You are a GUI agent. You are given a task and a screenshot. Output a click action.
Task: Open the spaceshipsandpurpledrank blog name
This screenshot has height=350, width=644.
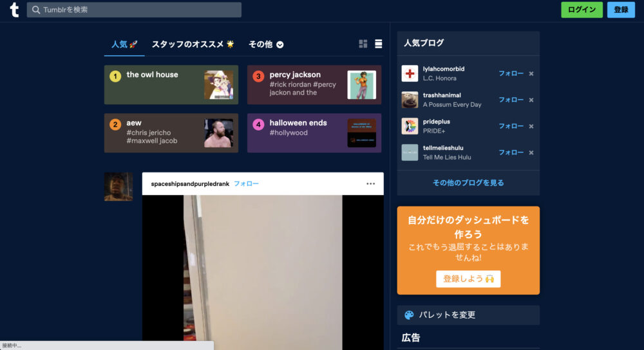(190, 184)
